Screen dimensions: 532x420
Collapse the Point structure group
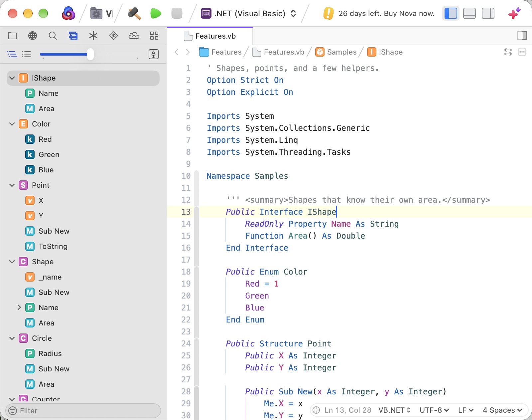pos(12,185)
